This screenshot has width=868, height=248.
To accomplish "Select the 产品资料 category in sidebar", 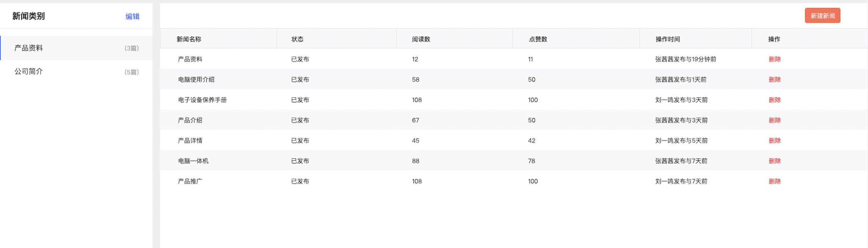I will tap(29, 48).
